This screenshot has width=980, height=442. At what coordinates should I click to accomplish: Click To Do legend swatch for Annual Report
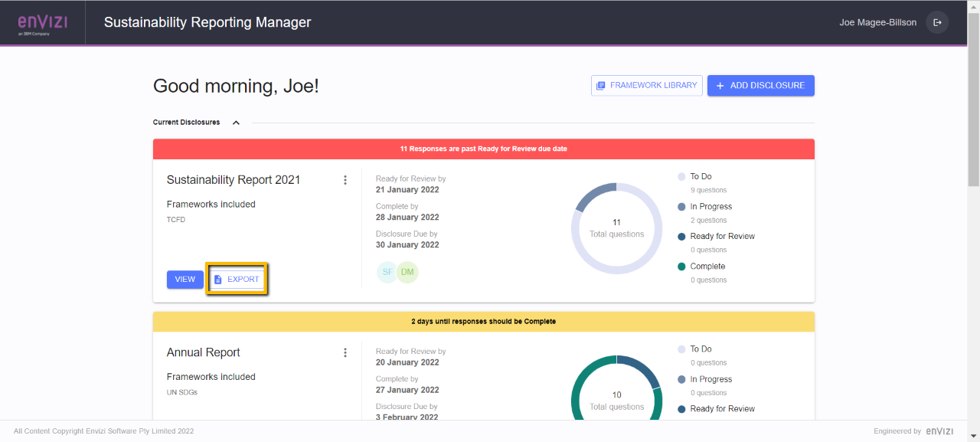click(682, 349)
